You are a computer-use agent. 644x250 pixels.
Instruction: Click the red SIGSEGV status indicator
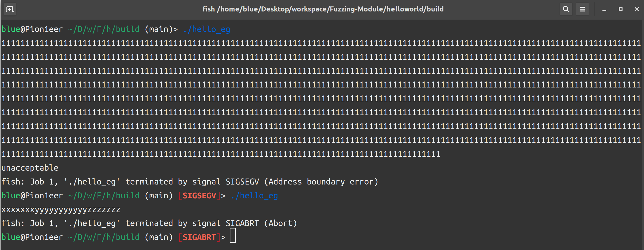199,196
